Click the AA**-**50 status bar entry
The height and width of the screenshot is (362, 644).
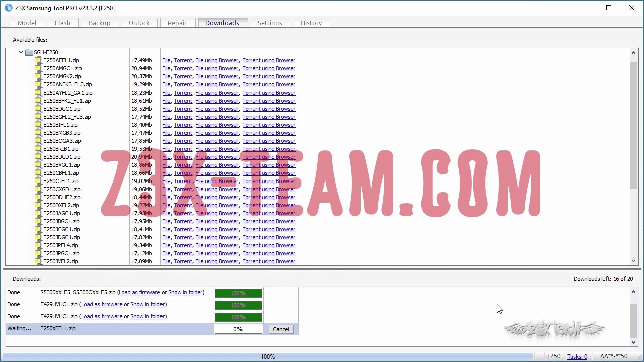pyautogui.click(x=613, y=357)
